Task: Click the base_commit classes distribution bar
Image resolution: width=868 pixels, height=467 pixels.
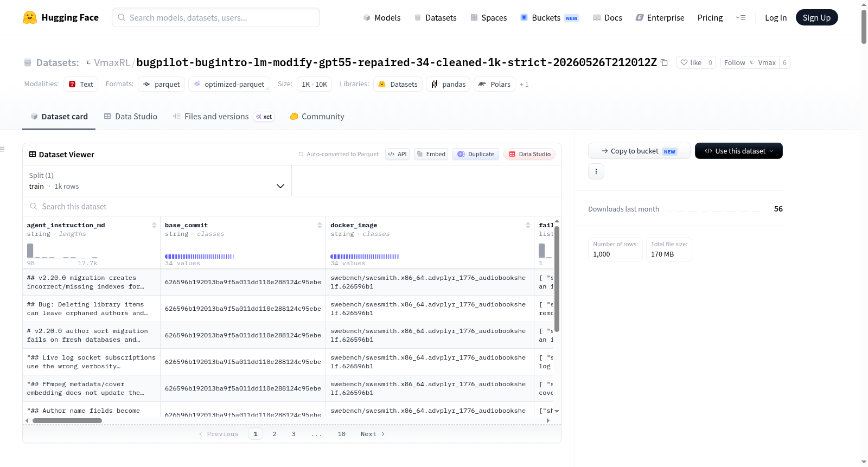Action: click(x=200, y=256)
